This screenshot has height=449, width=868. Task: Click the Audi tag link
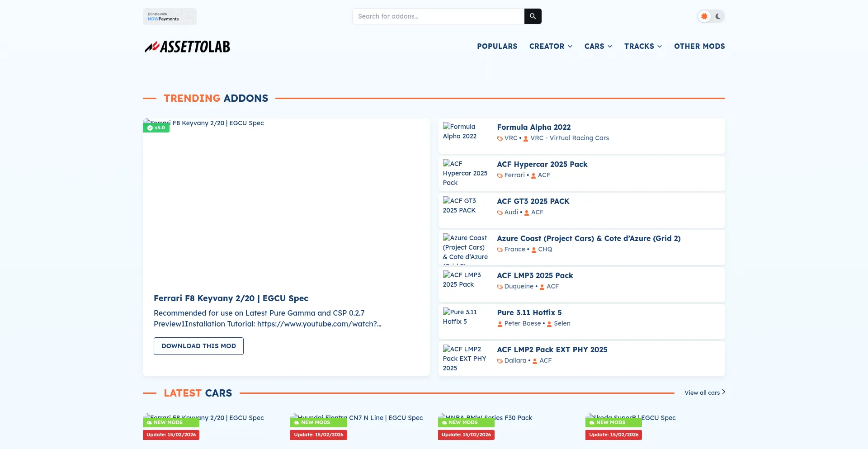[511, 212]
